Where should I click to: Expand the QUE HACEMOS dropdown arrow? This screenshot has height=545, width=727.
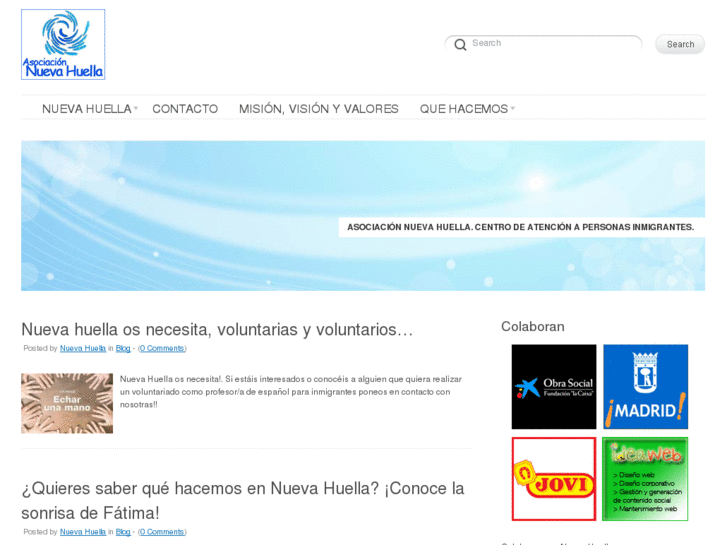coord(512,109)
